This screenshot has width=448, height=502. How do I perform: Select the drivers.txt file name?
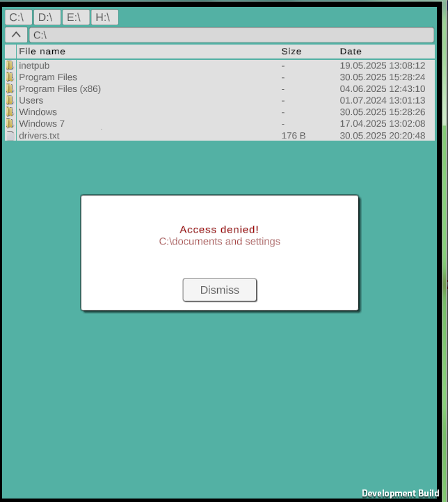tap(39, 136)
